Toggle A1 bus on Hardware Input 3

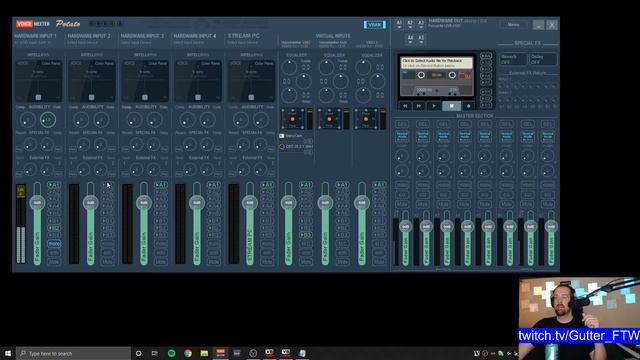[x=160, y=185]
